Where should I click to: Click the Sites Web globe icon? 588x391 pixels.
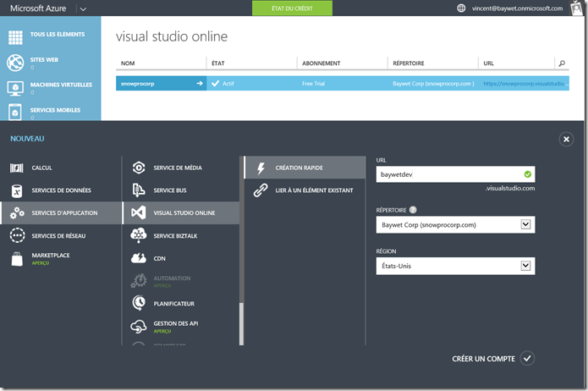point(15,63)
